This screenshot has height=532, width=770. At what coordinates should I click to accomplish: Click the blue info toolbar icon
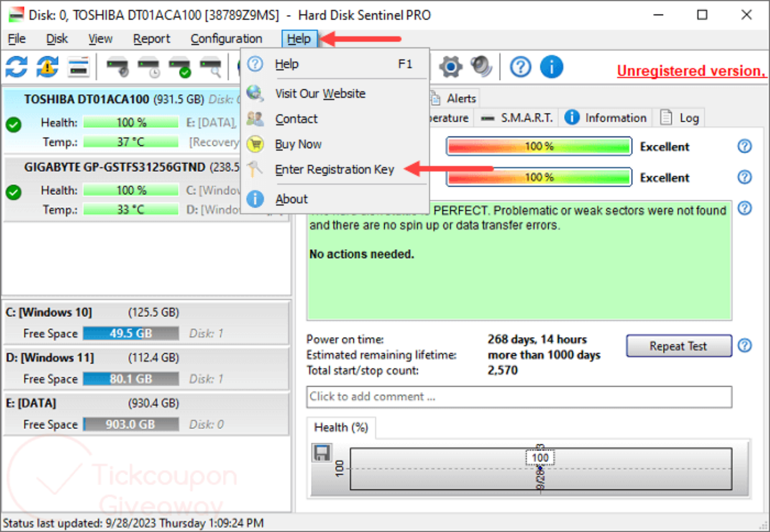click(x=552, y=67)
